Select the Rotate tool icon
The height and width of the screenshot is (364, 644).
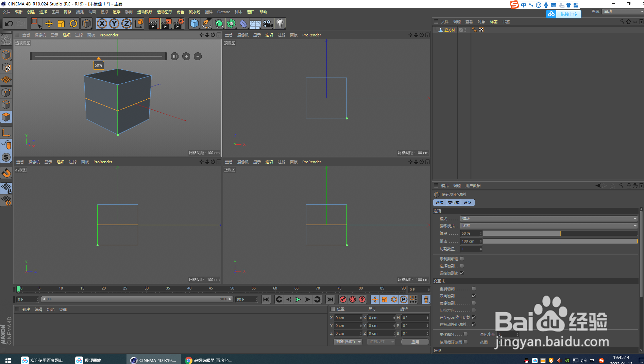(x=73, y=23)
